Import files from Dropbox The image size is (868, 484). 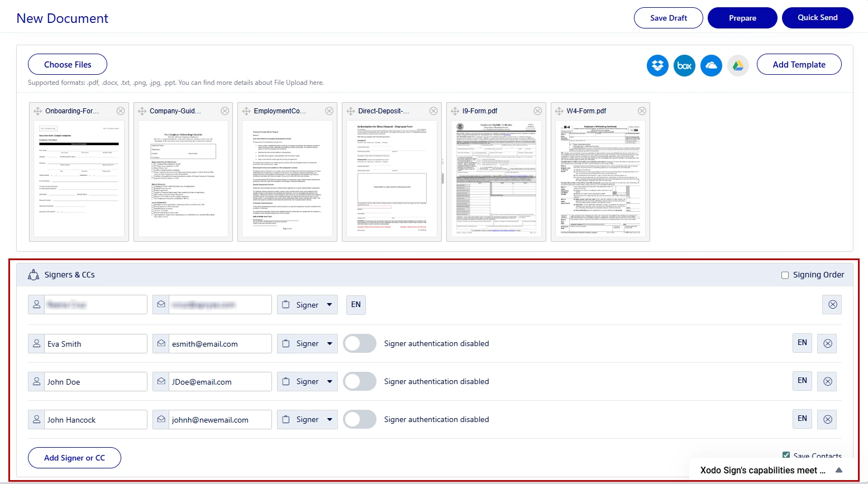(657, 65)
